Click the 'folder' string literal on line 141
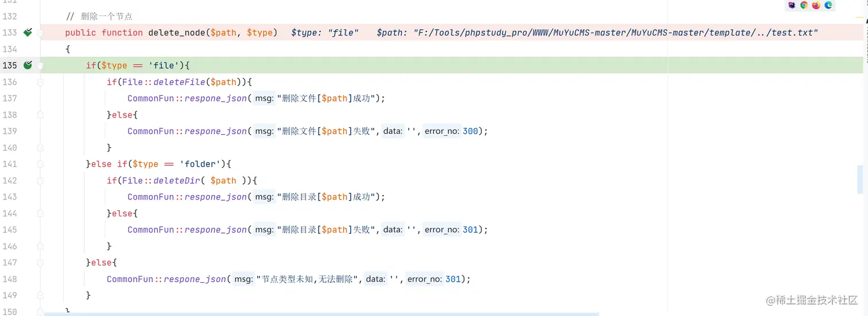868x316 pixels. tap(200, 164)
